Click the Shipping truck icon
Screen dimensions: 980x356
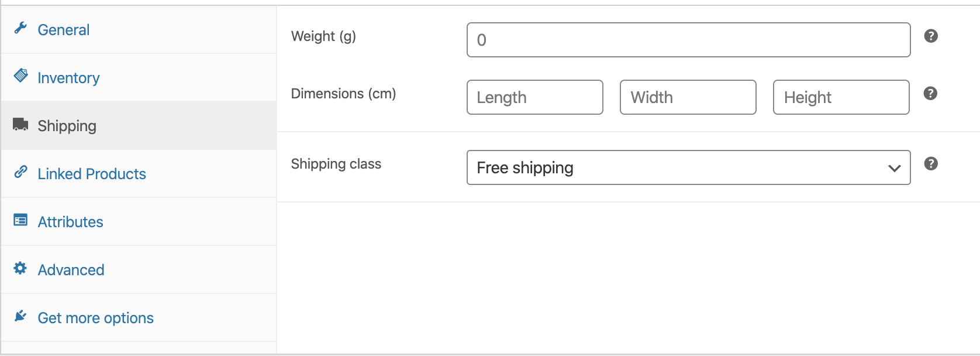20,124
